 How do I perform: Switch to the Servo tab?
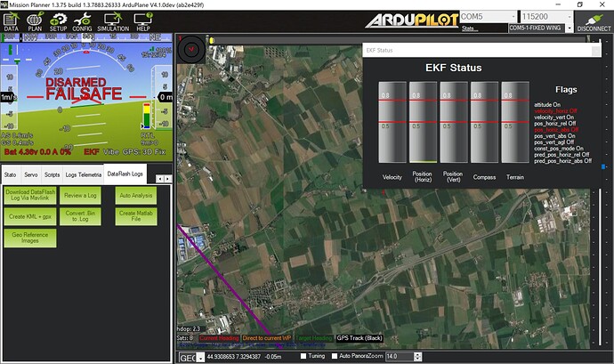click(x=31, y=174)
